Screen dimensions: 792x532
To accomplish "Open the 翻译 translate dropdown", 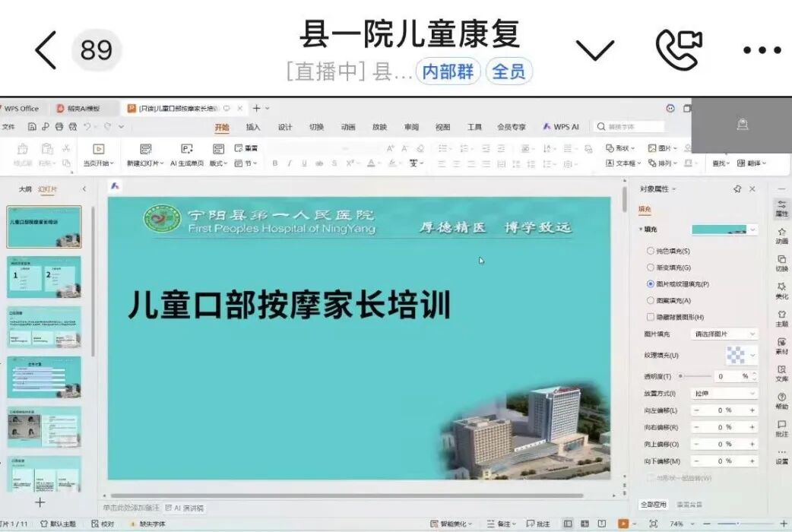I will pyautogui.click(x=751, y=163).
